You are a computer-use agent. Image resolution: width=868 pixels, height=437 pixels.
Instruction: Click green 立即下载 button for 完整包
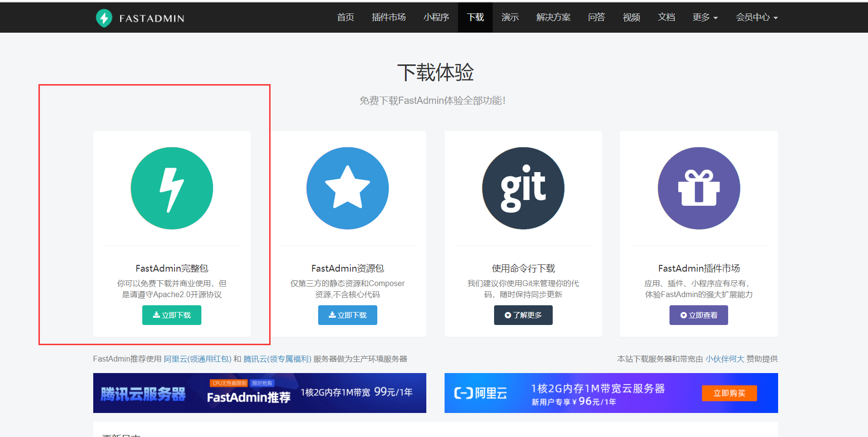tap(172, 315)
